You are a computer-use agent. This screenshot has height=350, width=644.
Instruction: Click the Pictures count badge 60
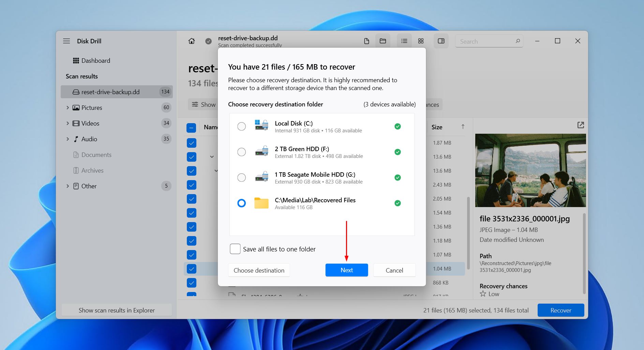tap(166, 107)
